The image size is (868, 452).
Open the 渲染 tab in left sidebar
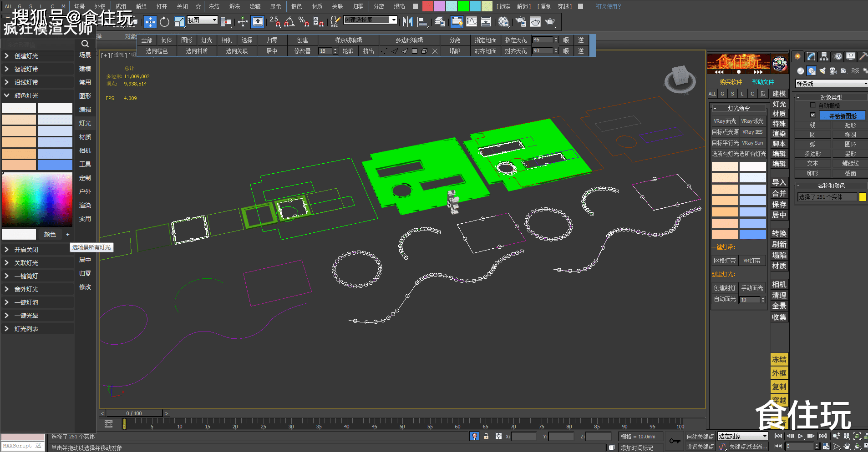point(85,205)
